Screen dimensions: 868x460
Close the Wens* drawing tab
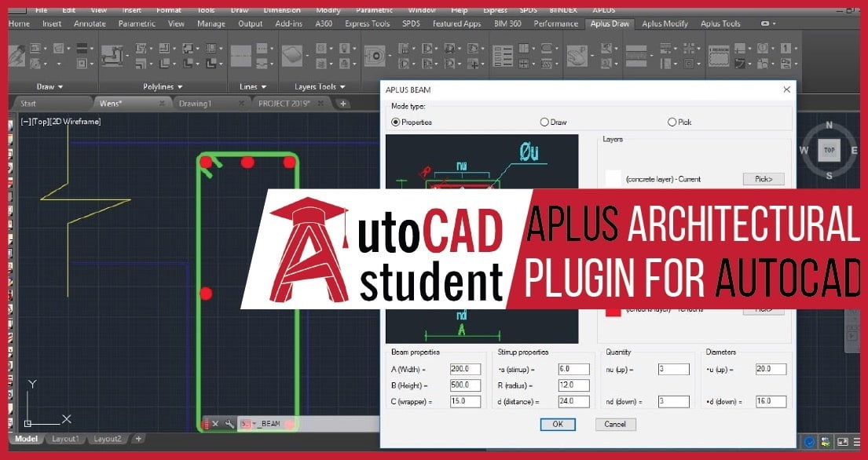tap(162, 104)
